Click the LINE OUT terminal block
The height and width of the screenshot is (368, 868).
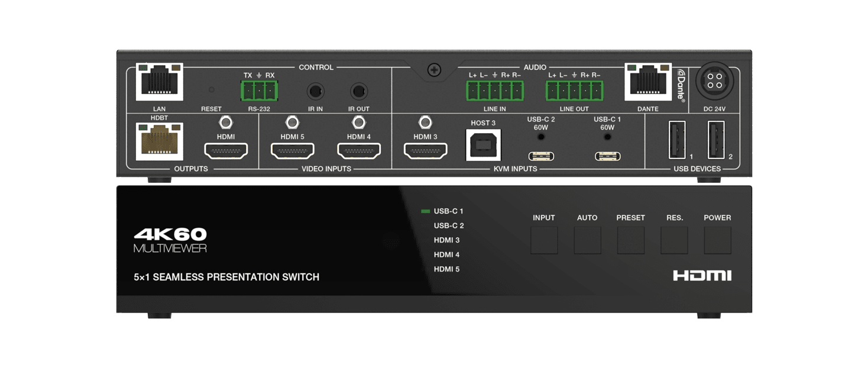pos(572,90)
